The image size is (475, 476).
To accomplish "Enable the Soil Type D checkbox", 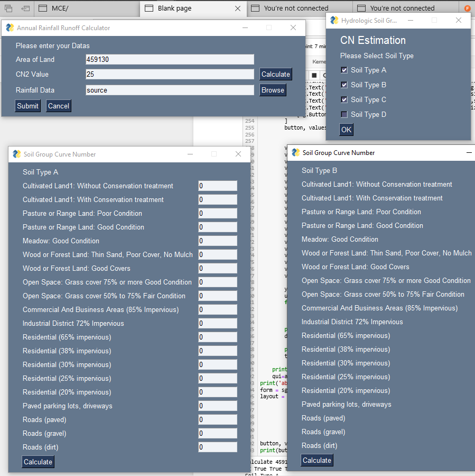I will pyautogui.click(x=344, y=114).
